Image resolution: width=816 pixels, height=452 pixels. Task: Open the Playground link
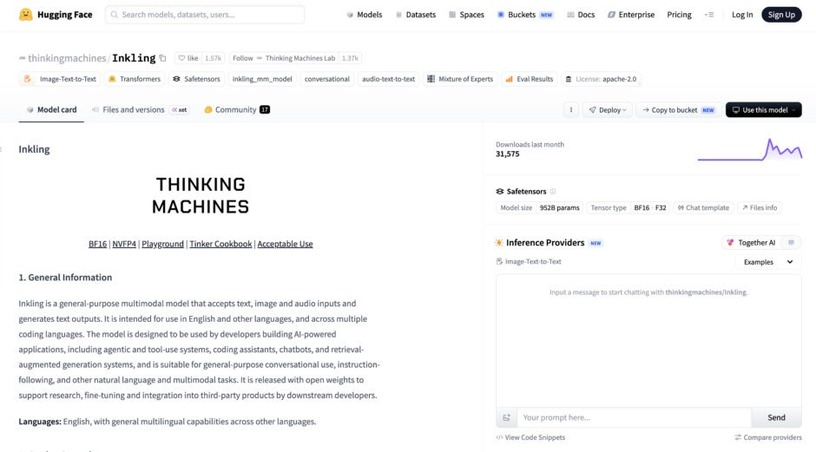(x=163, y=244)
